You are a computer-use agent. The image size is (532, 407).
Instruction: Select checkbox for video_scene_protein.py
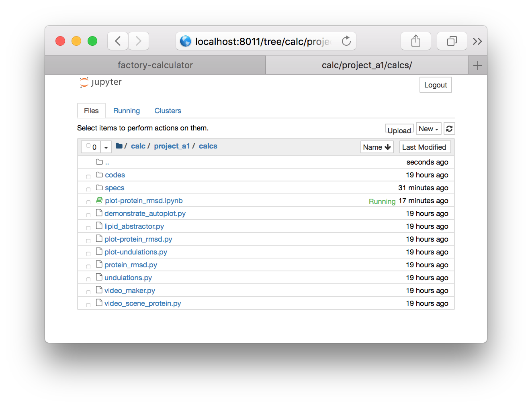pyautogui.click(x=88, y=305)
